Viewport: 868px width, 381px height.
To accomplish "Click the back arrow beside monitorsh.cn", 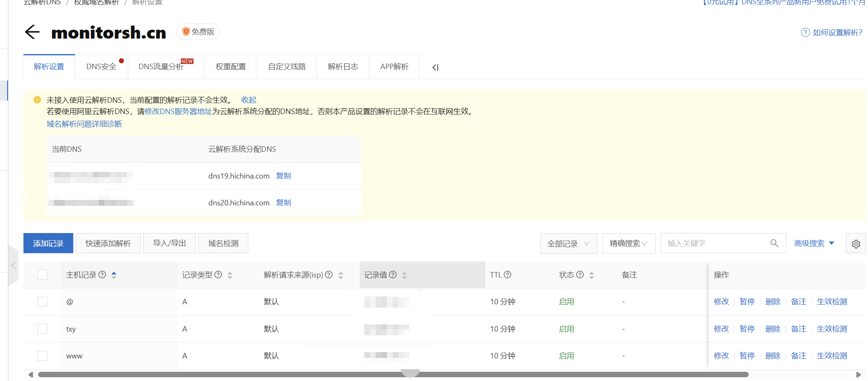I will 32,32.
